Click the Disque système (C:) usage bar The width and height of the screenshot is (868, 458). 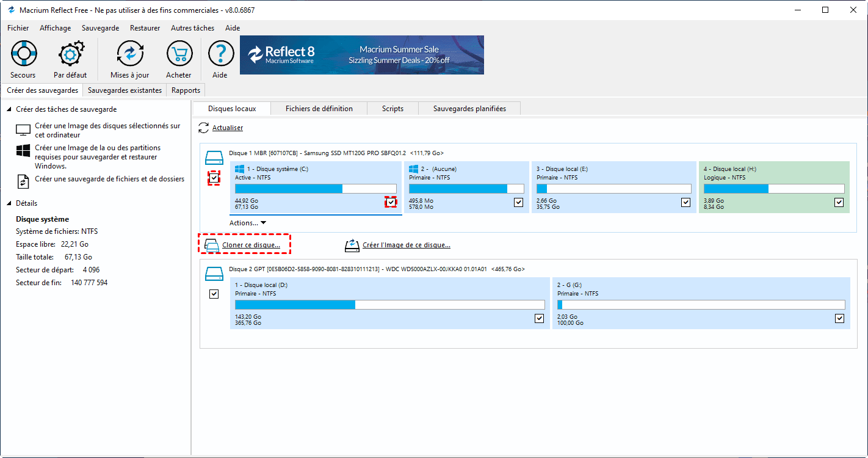tap(316, 189)
